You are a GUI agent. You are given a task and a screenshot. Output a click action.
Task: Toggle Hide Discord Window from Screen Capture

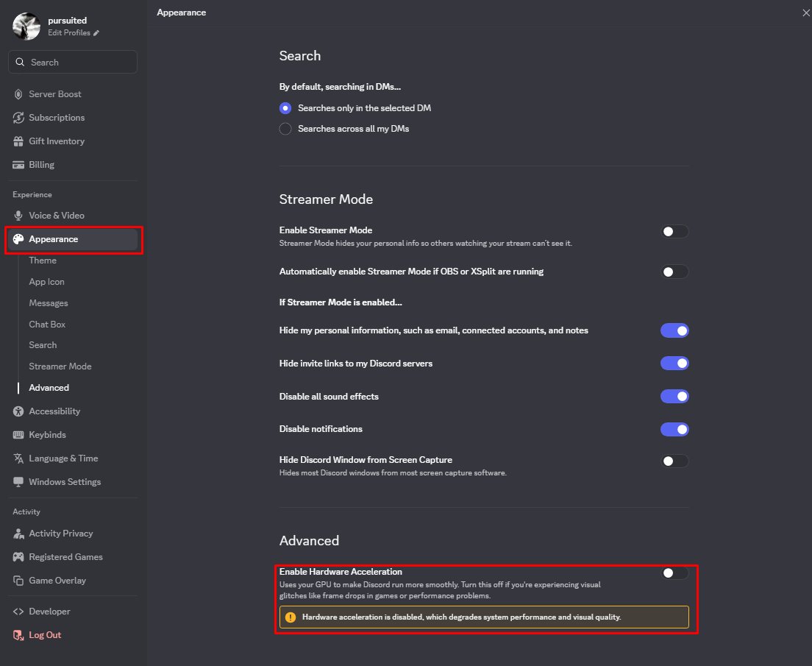pos(674,461)
